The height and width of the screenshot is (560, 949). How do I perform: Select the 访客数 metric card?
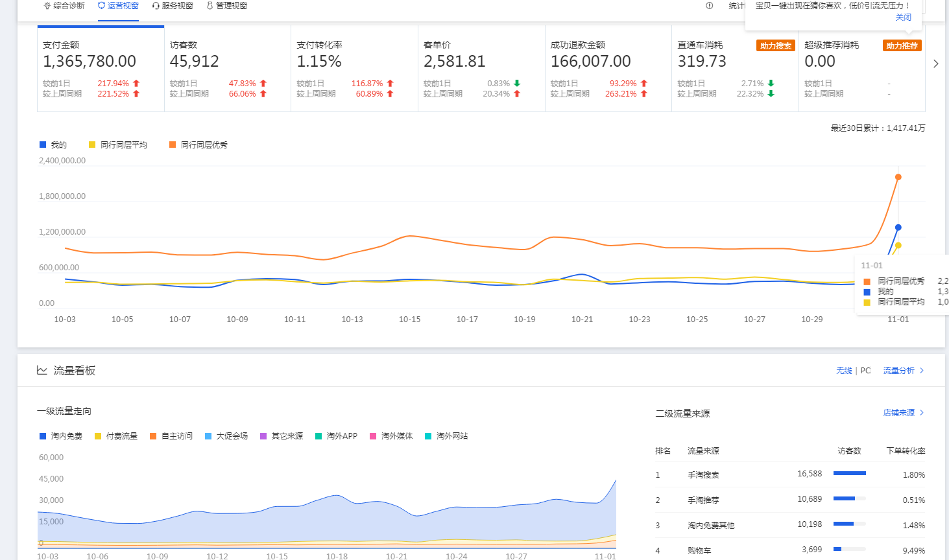[x=227, y=69]
